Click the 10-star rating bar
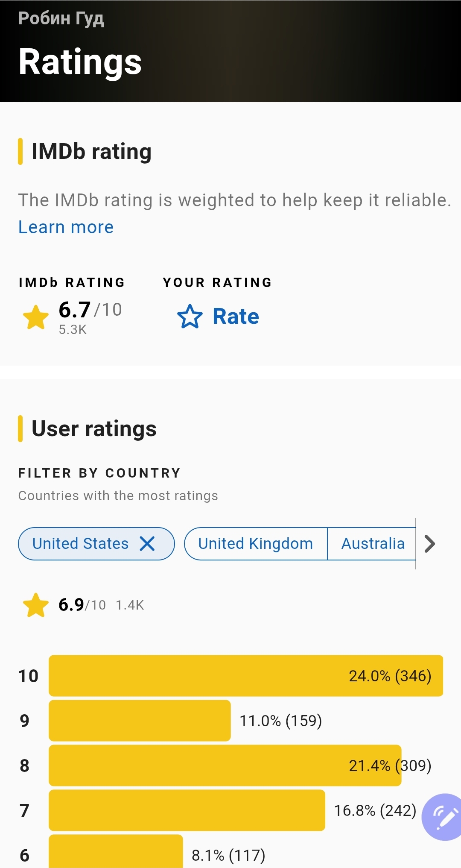Viewport: 461px width, 868px height. click(245, 676)
